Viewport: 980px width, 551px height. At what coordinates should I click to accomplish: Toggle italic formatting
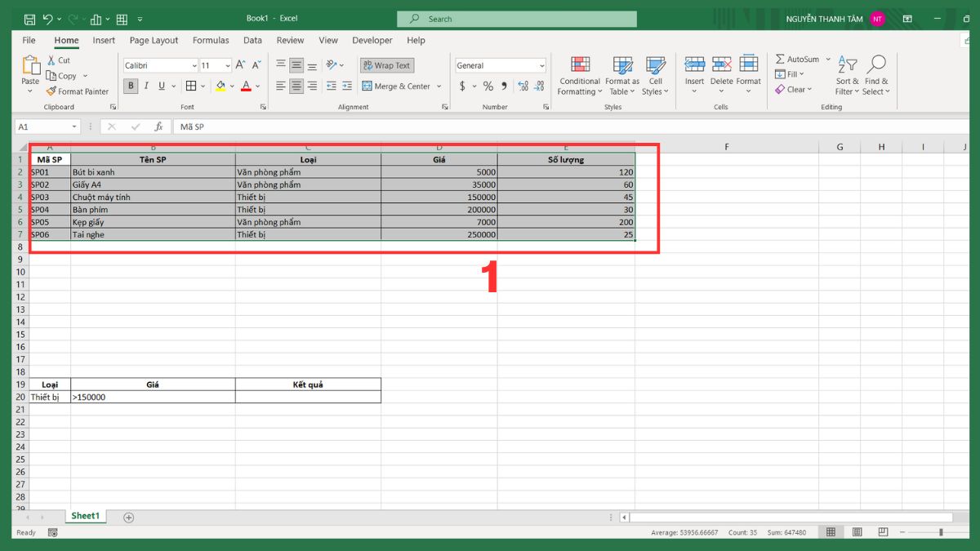pyautogui.click(x=145, y=85)
